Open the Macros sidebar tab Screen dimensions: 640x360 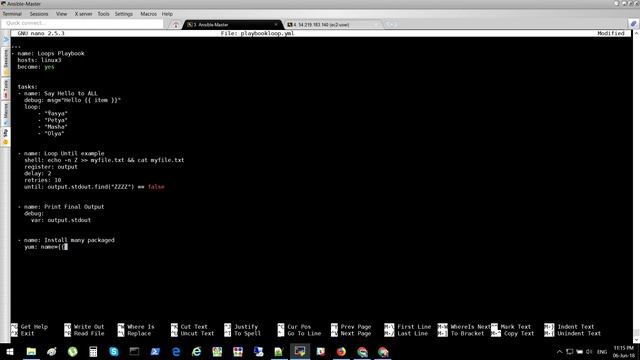(x=6, y=113)
